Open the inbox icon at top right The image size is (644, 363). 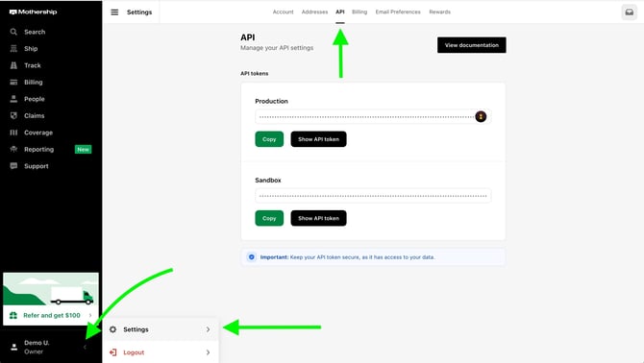629,12
